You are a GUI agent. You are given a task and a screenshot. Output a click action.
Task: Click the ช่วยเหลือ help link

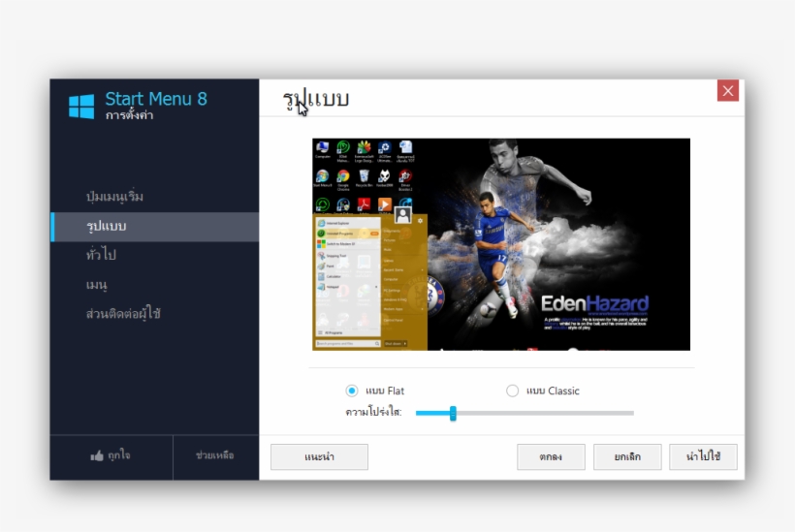pos(215,455)
